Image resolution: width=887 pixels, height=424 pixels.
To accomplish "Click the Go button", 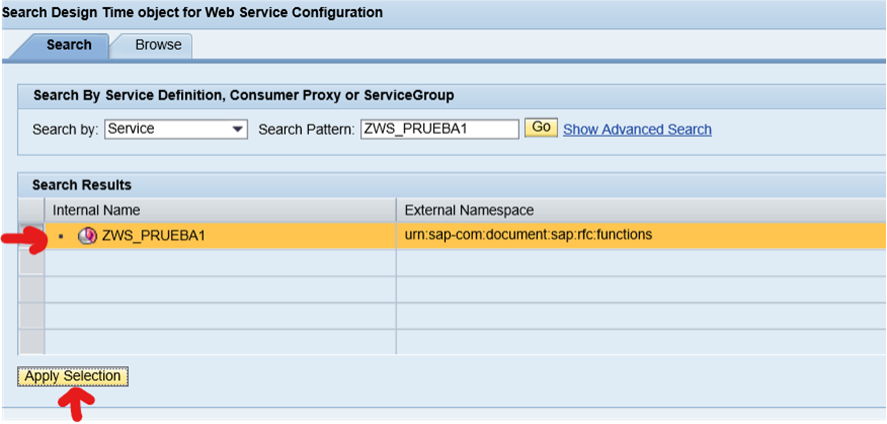I will click(541, 128).
